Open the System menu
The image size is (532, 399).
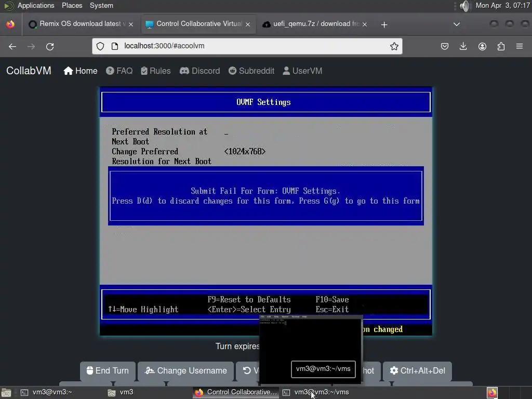point(101,5)
